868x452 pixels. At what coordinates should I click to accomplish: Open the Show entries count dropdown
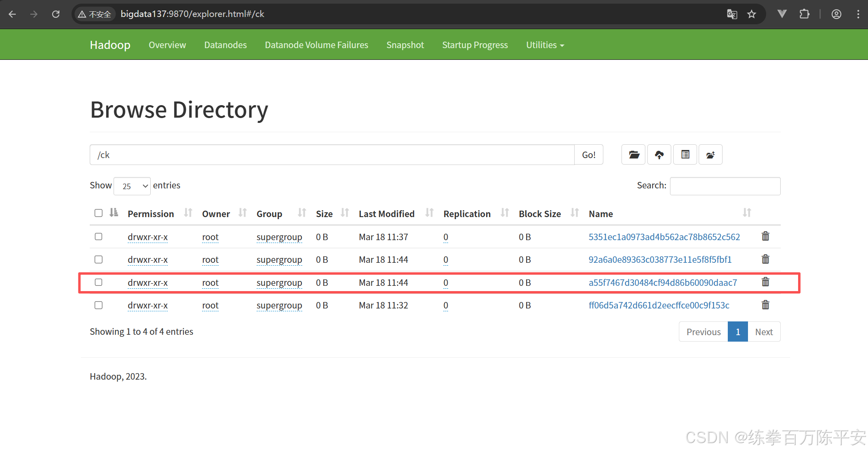[132, 186]
